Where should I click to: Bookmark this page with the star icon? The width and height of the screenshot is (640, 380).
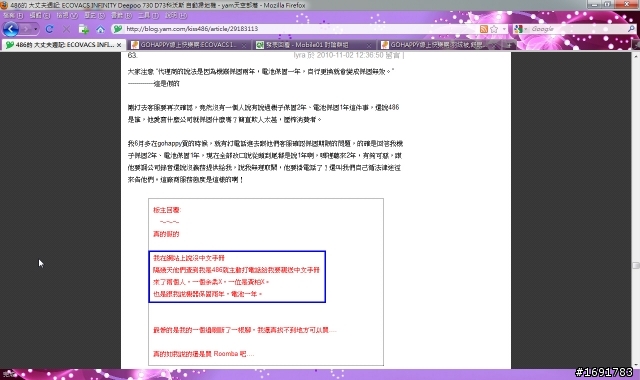coord(494,29)
